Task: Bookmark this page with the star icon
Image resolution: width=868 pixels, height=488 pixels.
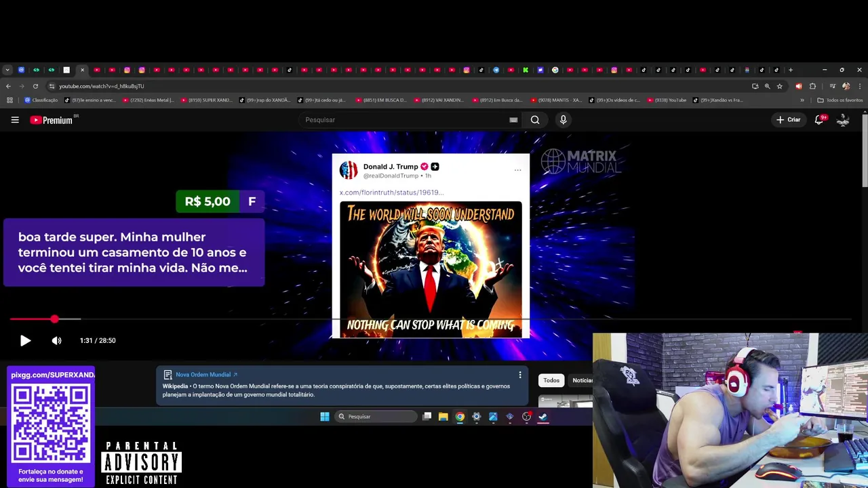Action: [780, 86]
